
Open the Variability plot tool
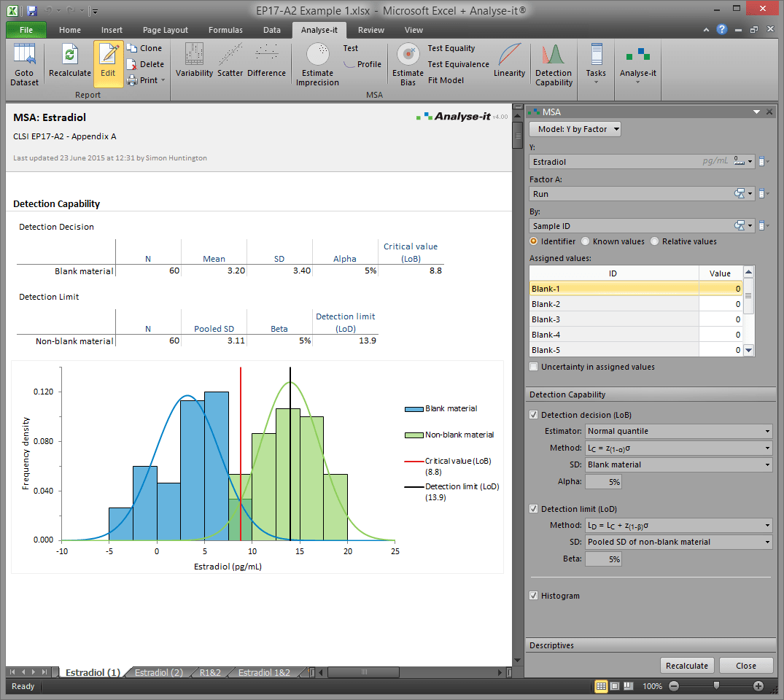click(x=194, y=61)
